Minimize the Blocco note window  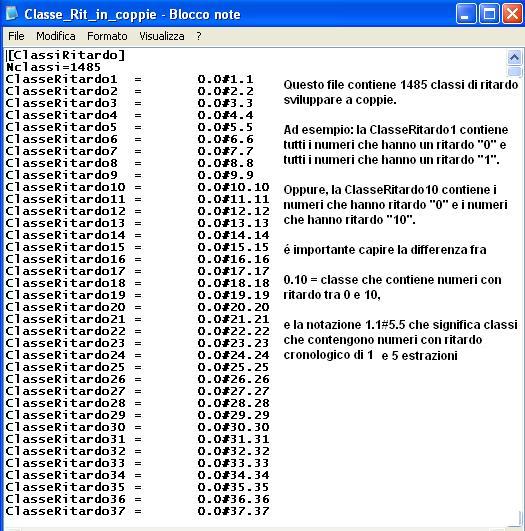466,14
